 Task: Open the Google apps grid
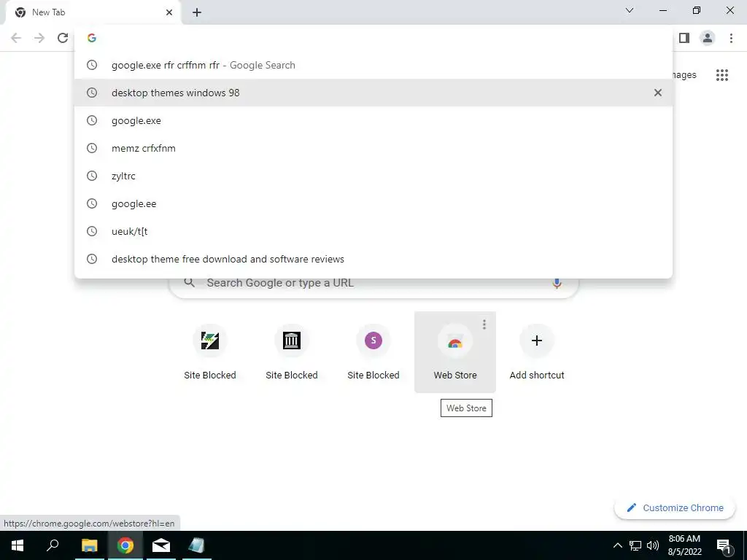pos(722,75)
